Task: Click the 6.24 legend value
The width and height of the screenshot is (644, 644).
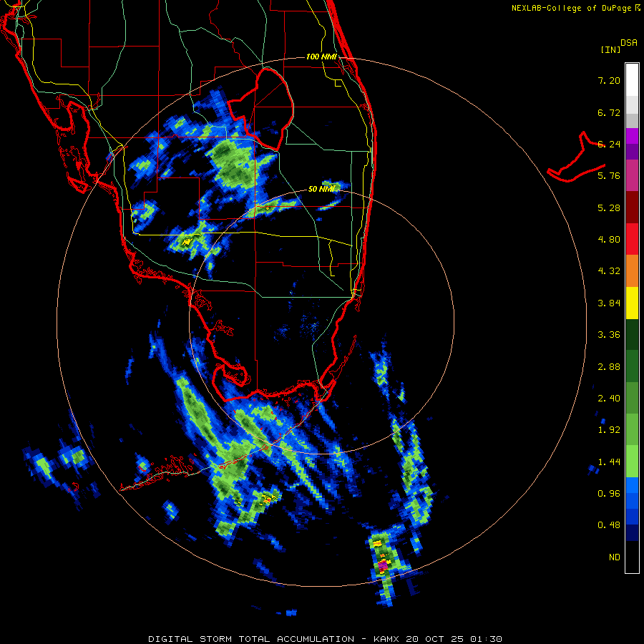Action: 609,144
